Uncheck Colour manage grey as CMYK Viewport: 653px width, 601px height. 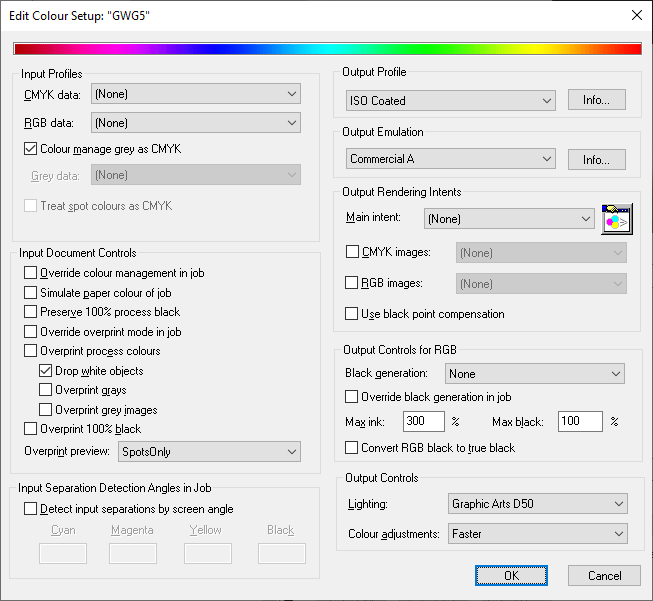[30, 149]
